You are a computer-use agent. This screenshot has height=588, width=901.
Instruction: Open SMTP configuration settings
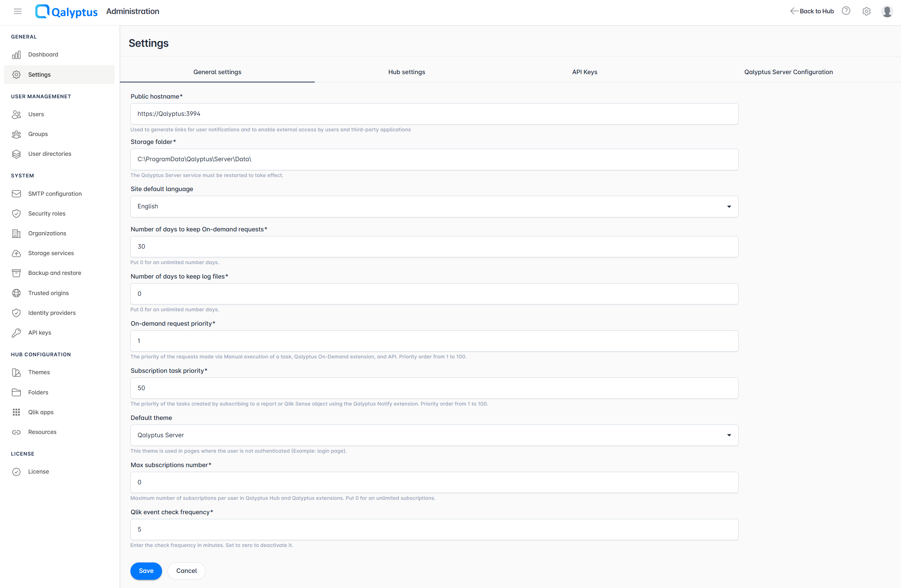54,193
